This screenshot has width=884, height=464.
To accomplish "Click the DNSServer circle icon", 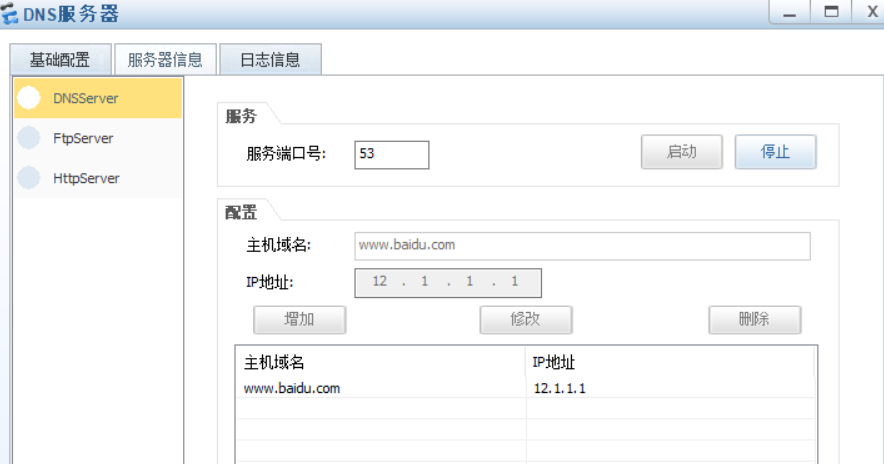I will (x=29, y=98).
